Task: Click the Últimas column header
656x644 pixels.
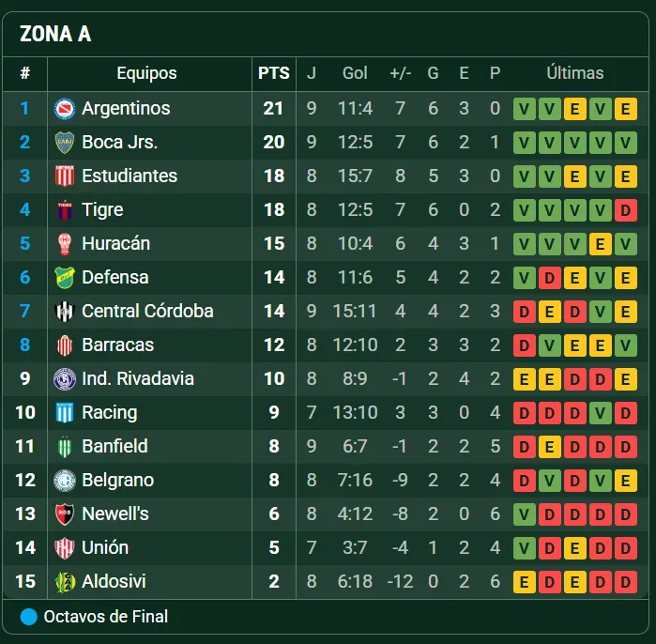Action: pos(575,73)
